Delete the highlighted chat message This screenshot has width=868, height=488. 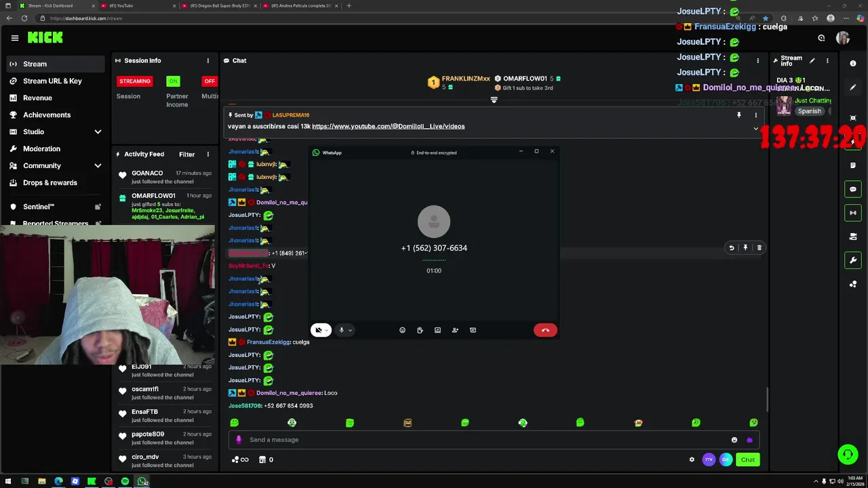(x=759, y=248)
